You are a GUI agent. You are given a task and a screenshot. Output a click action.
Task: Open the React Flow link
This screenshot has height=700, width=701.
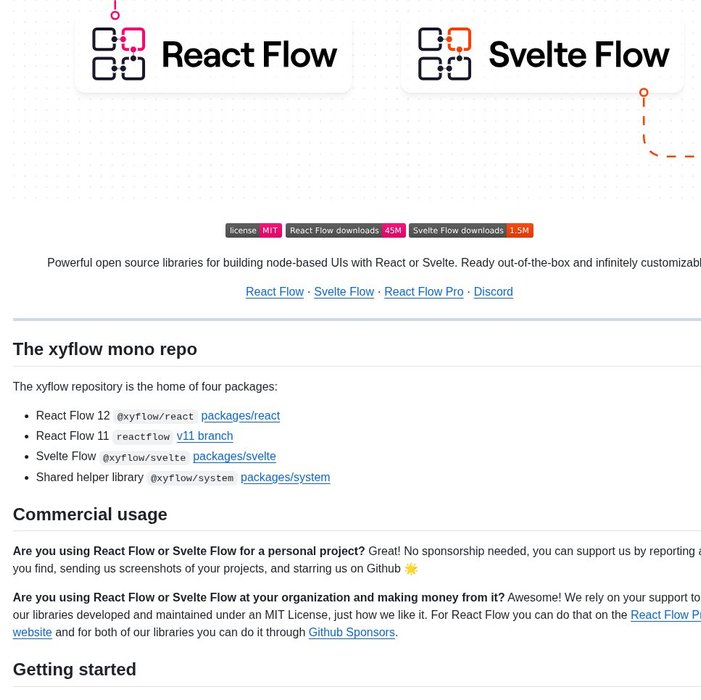click(275, 292)
